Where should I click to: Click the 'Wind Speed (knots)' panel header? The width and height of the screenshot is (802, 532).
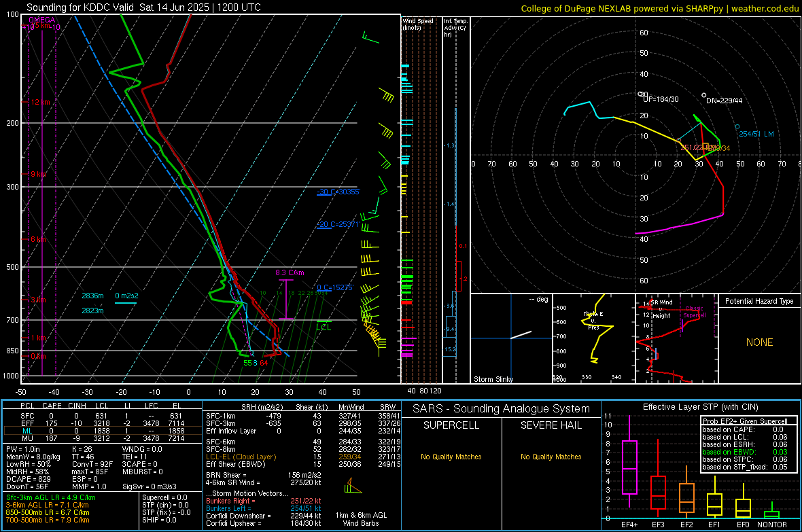418,24
